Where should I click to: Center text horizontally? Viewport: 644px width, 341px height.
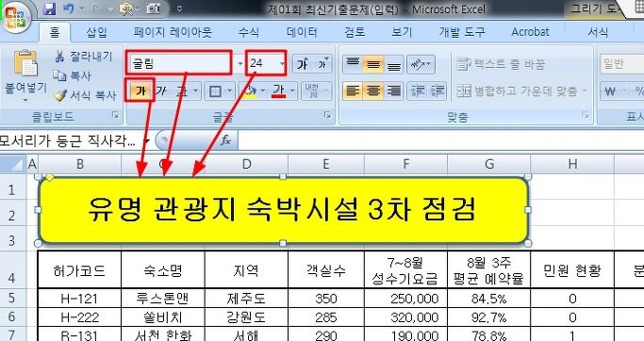pyautogui.click(x=373, y=90)
